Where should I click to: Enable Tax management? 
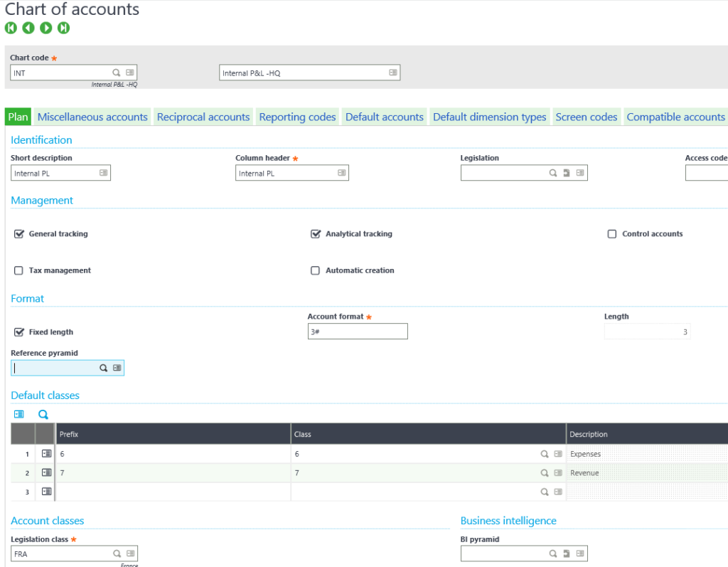18,270
